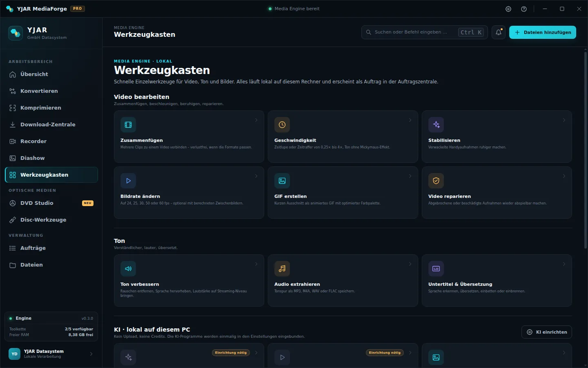Click the image icon in third KI card
The height and width of the screenshot is (368, 588).
click(x=436, y=357)
